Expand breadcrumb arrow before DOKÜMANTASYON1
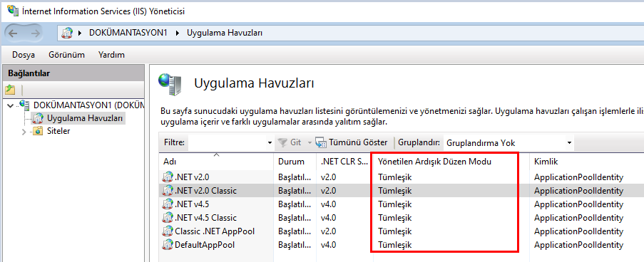This screenshot has height=262, width=644. click(81, 33)
